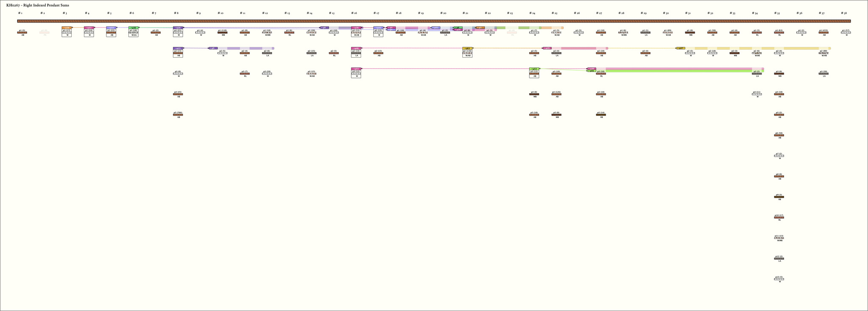Click pendant p4 (126) in cluster 25
The width and height of the screenshot is (868, 311).
556,94
